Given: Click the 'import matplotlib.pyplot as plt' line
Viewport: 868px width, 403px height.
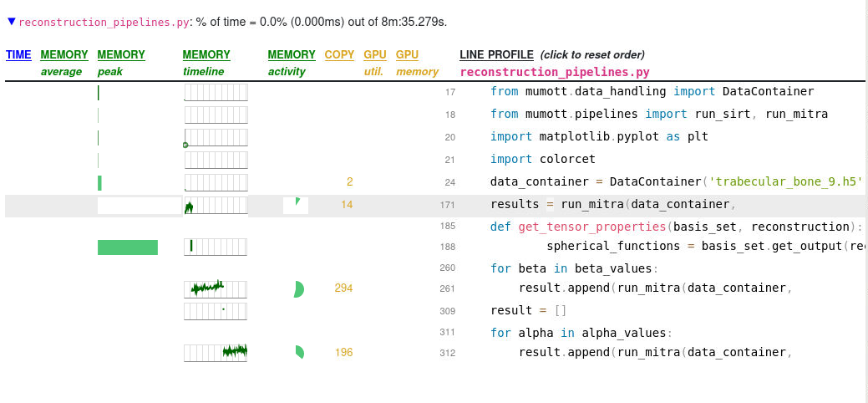Looking at the screenshot, I should (x=600, y=136).
